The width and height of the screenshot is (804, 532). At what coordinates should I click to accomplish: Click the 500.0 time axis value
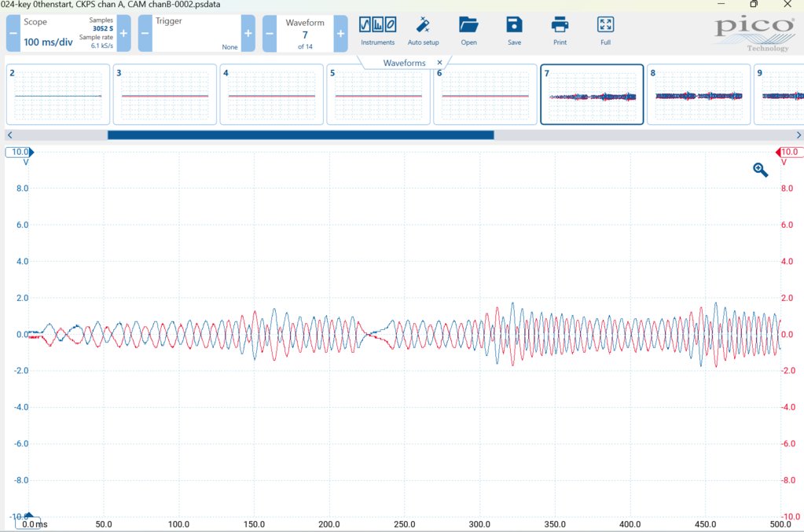click(x=780, y=524)
